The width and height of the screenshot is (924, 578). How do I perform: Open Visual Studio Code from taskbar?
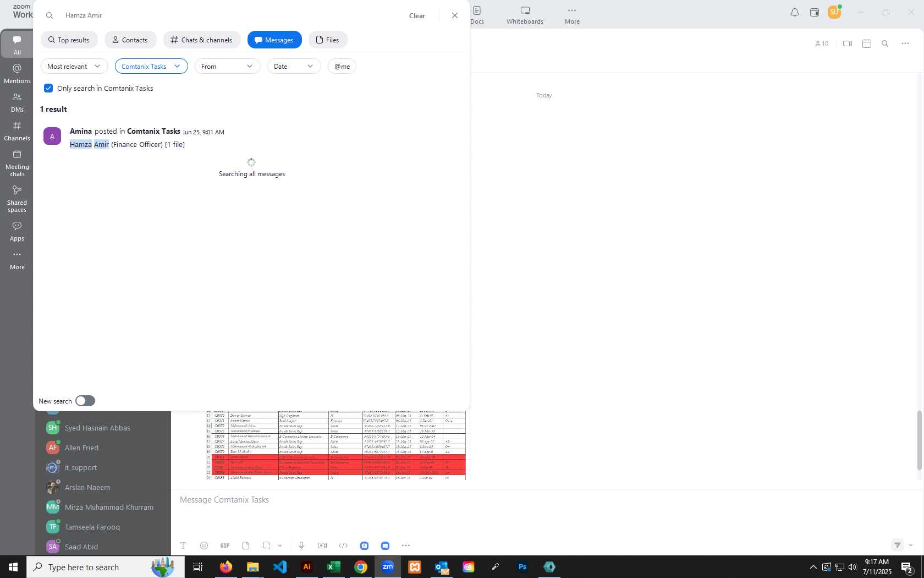click(280, 566)
